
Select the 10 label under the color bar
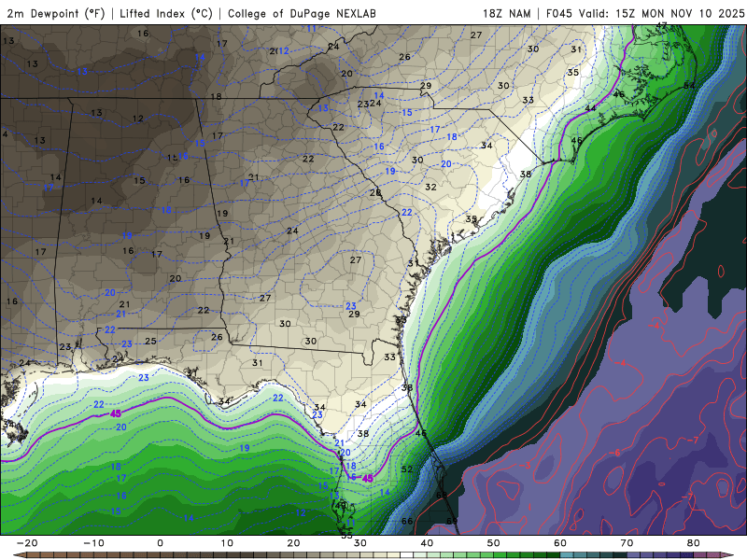coord(227,543)
